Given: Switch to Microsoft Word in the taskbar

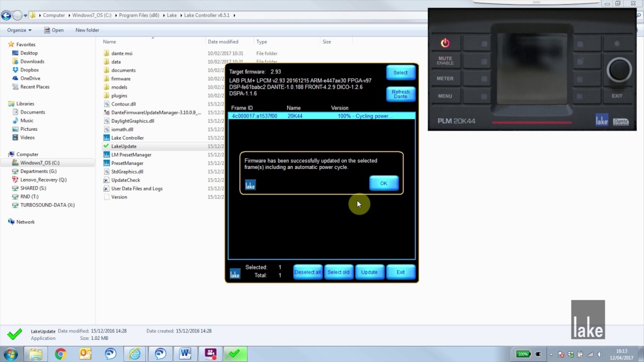Looking at the screenshot, I should [x=185, y=354].
